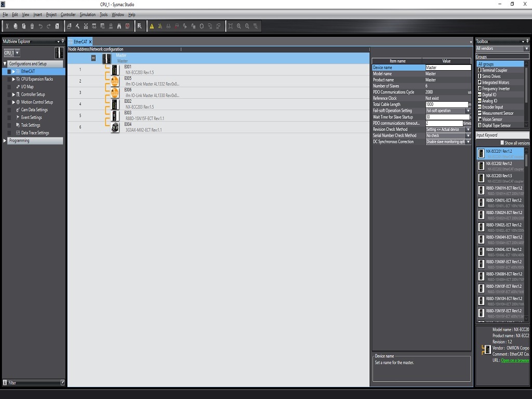Viewport: 532px width, 399px height.
Task: Open Serial Number Check Method dropdown
Action: pos(468,136)
